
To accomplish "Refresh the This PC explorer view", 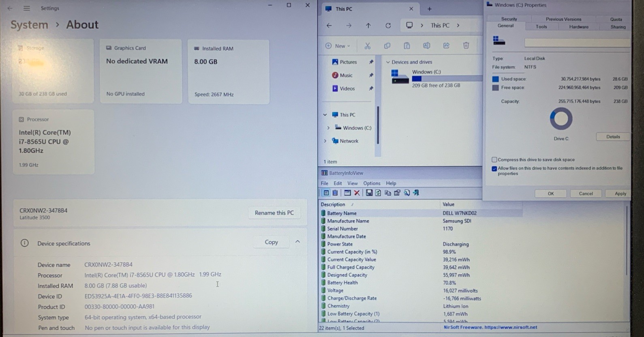I will (388, 26).
